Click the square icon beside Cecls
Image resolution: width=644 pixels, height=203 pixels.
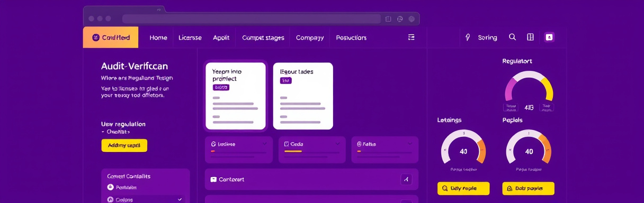tap(287, 144)
